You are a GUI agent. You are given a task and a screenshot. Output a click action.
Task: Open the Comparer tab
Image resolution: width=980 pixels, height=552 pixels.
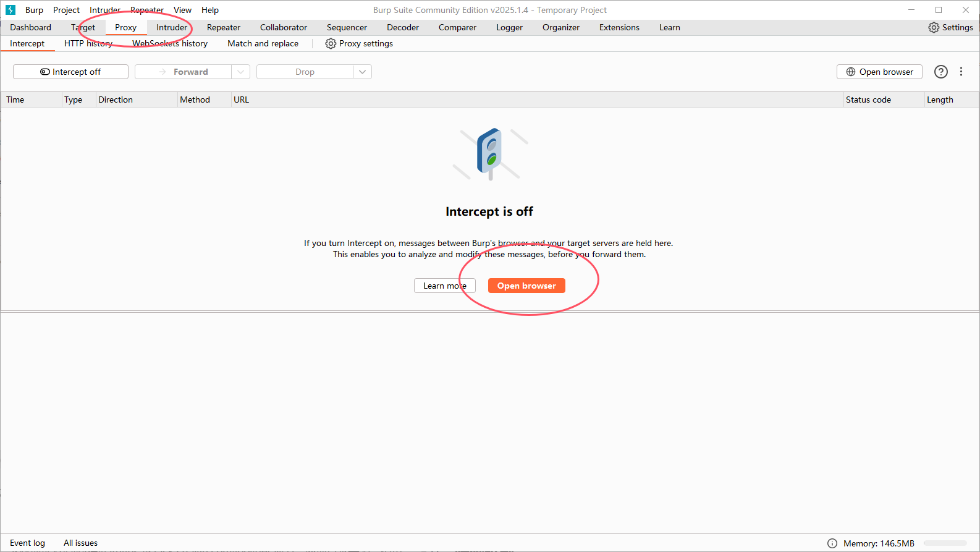pyautogui.click(x=457, y=27)
